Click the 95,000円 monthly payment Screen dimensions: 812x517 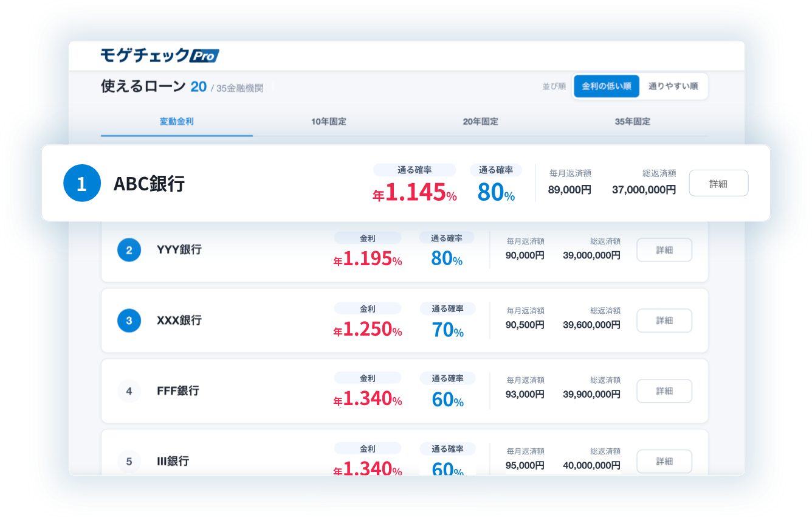tap(525, 465)
